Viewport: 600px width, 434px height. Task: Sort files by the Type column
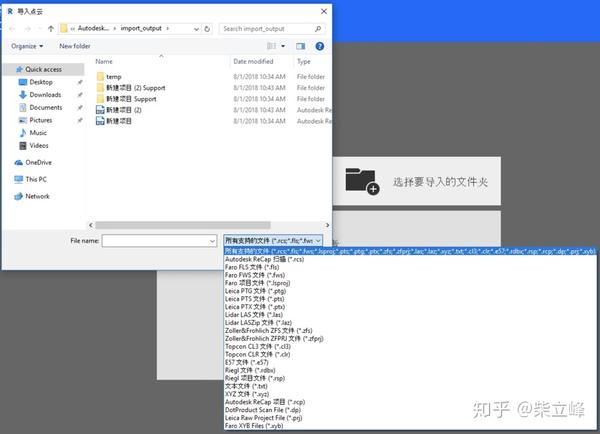click(x=304, y=62)
